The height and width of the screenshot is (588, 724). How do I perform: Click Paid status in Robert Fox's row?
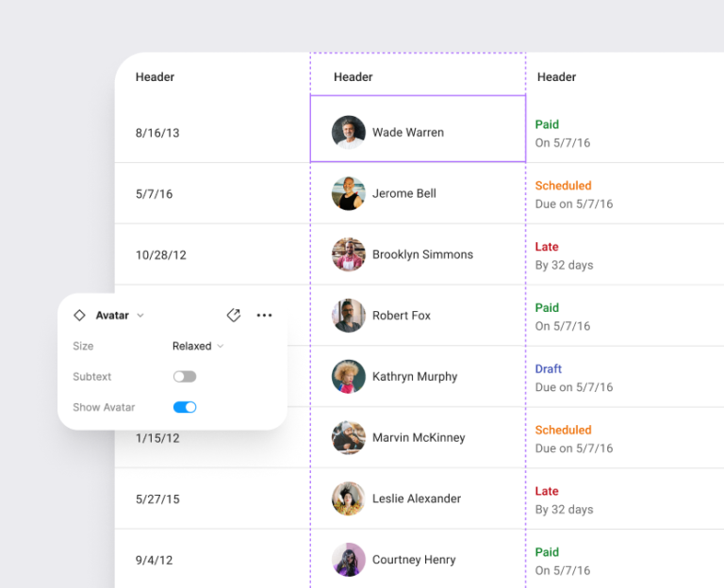pos(547,307)
